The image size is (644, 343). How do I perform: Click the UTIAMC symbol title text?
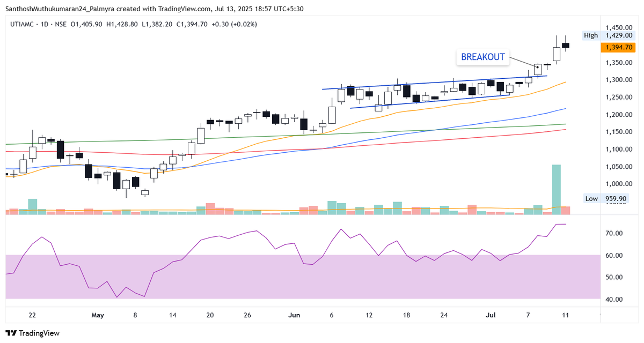click(x=23, y=24)
